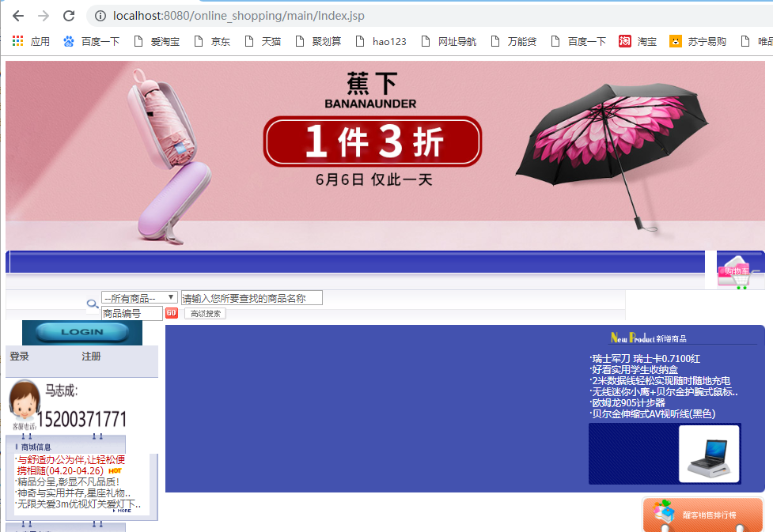Open second 百度一下 bookmark with page icon

click(578, 41)
